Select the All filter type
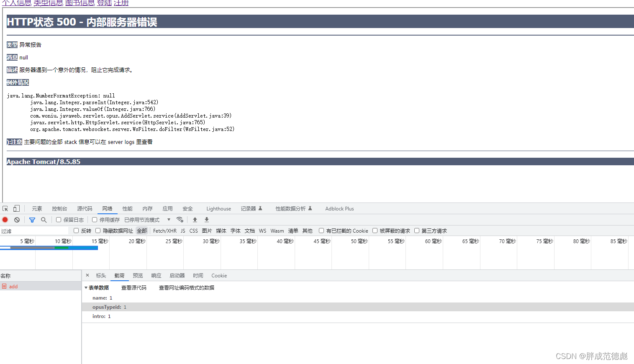 (142, 231)
